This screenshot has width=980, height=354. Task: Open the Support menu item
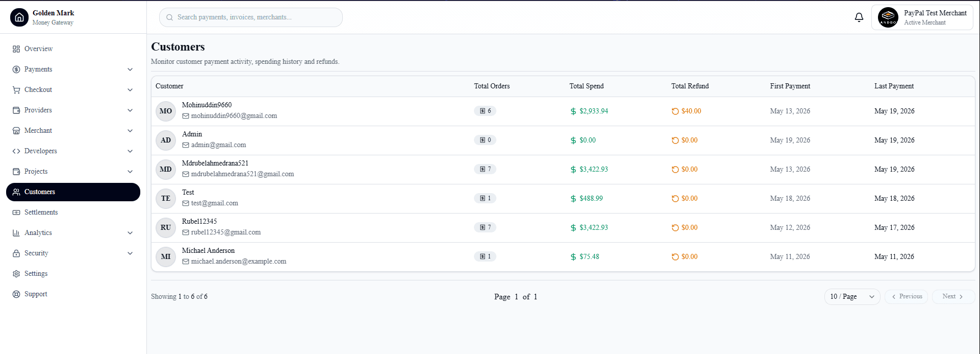73,294
